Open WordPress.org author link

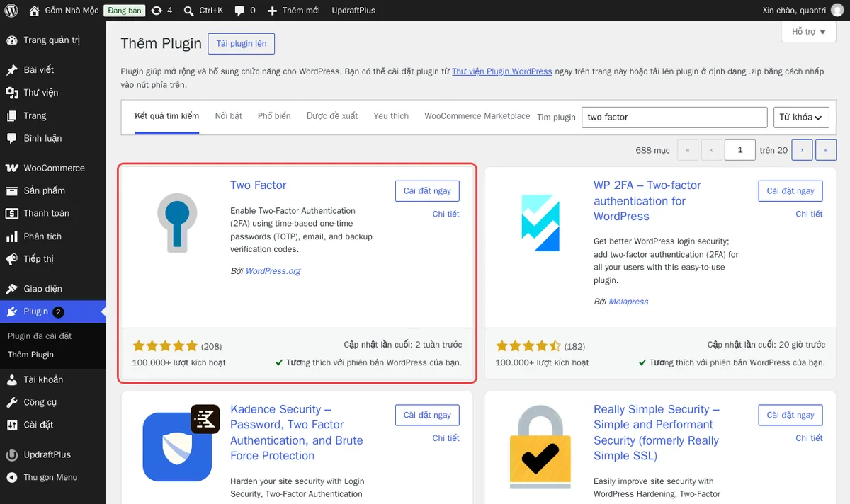point(273,271)
